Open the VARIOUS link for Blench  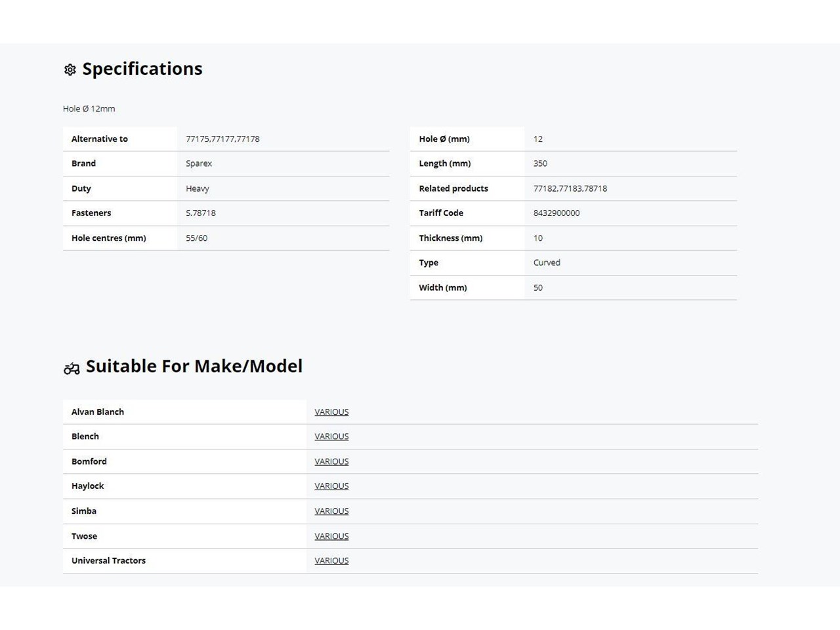331,436
